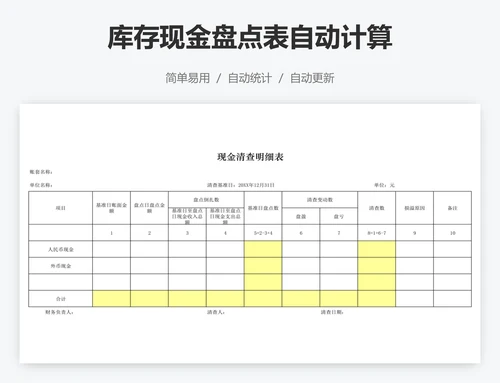Select 合计 cell under column number 1
500x383 pixels.
[112, 299]
